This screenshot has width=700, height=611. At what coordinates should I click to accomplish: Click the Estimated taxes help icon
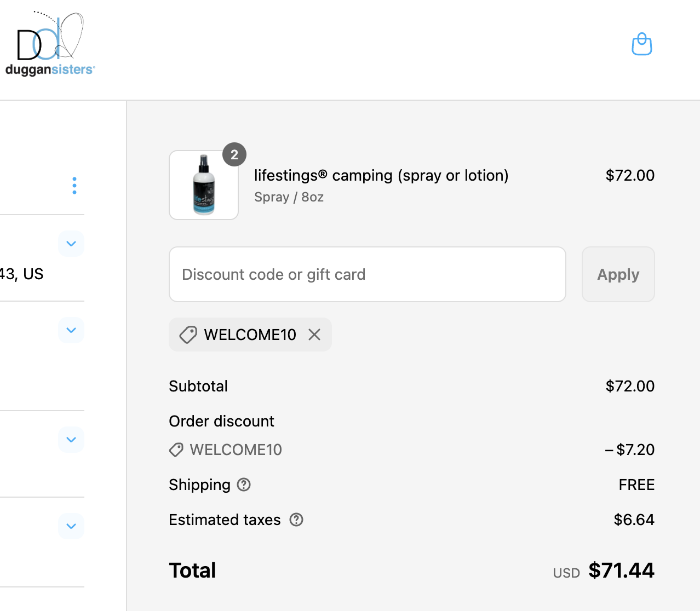(x=296, y=520)
